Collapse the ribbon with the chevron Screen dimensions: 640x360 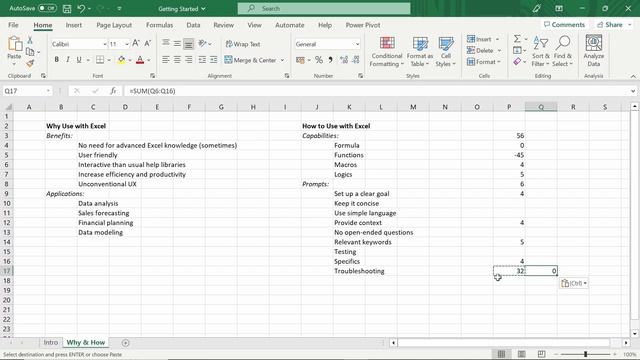pos(633,76)
